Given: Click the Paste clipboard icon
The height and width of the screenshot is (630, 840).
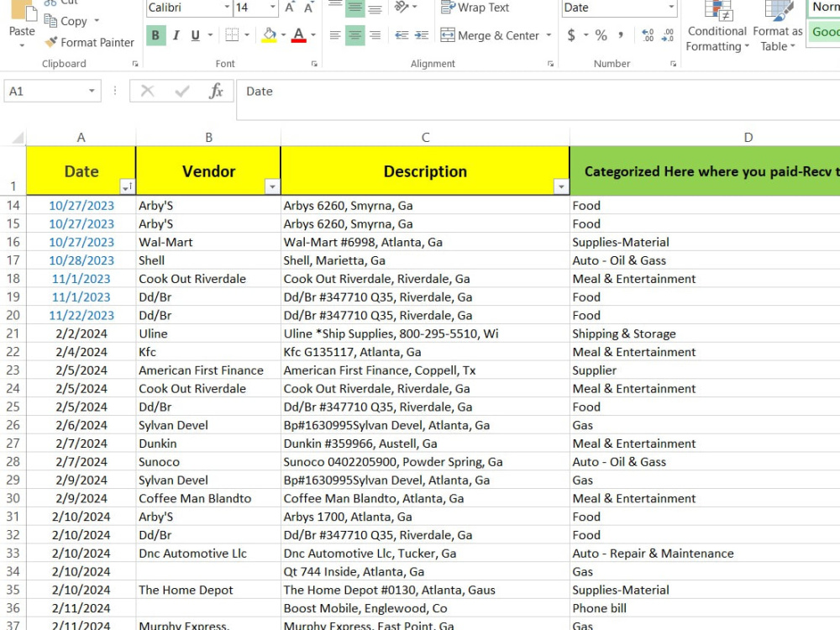Looking at the screenshot, I should (23, 9).
